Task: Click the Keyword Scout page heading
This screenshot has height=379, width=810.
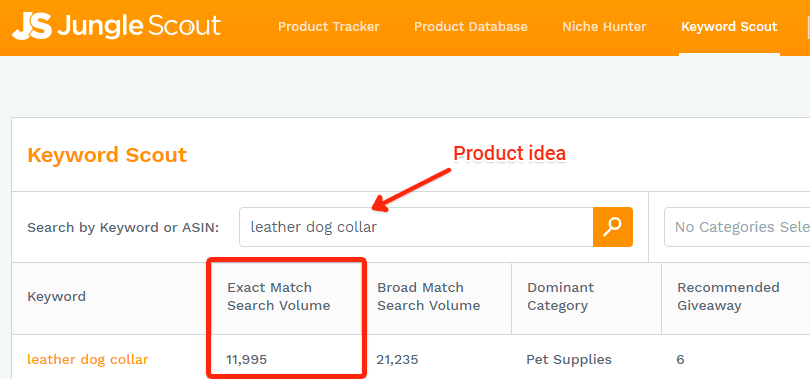Action: (x=107, y=155)
